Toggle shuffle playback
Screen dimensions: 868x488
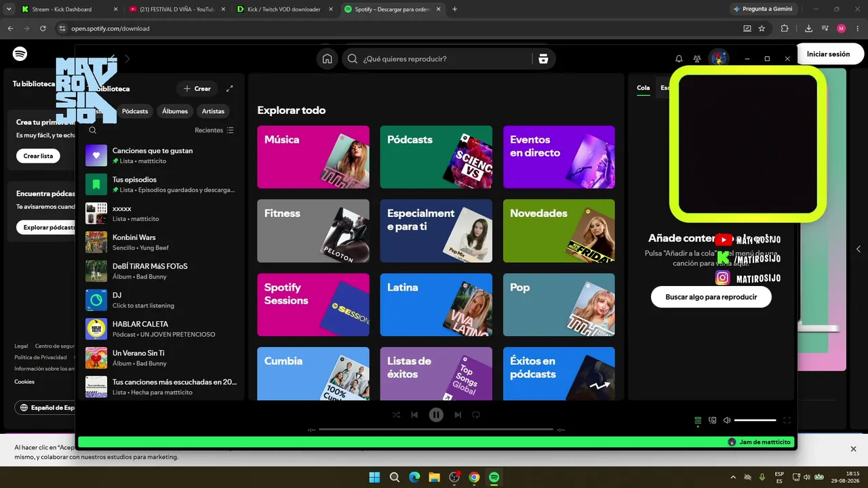coord(397,415)
